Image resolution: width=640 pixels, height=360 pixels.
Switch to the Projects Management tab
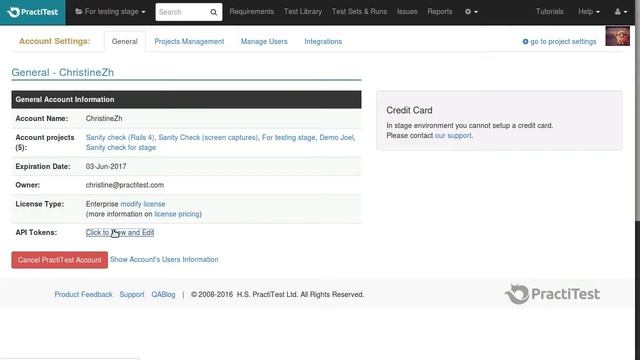(x=189, y=42)
